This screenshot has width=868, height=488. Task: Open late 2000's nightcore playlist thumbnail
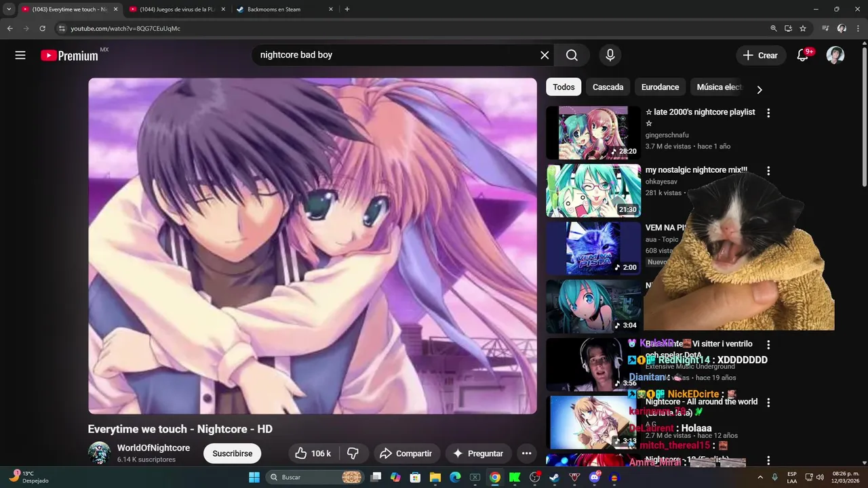click(x=593, y=133)
